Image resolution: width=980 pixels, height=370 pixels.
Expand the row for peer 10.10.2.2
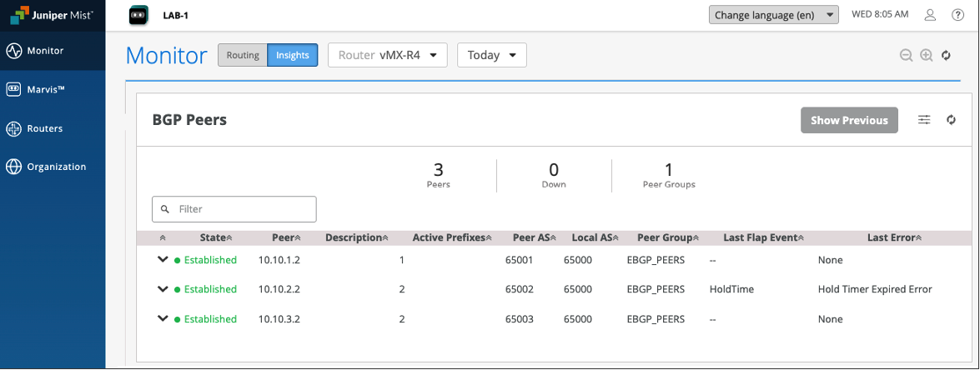coord(163,289)
